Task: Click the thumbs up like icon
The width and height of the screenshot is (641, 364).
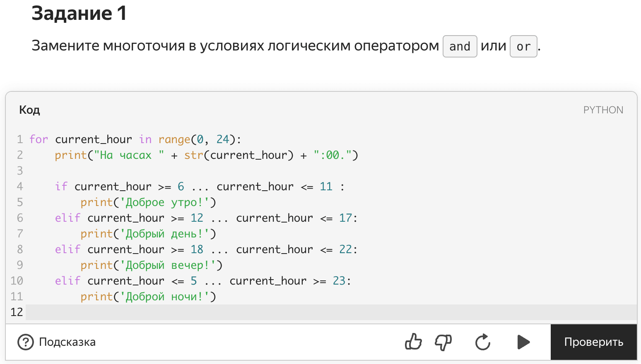Action: point(413,342)
